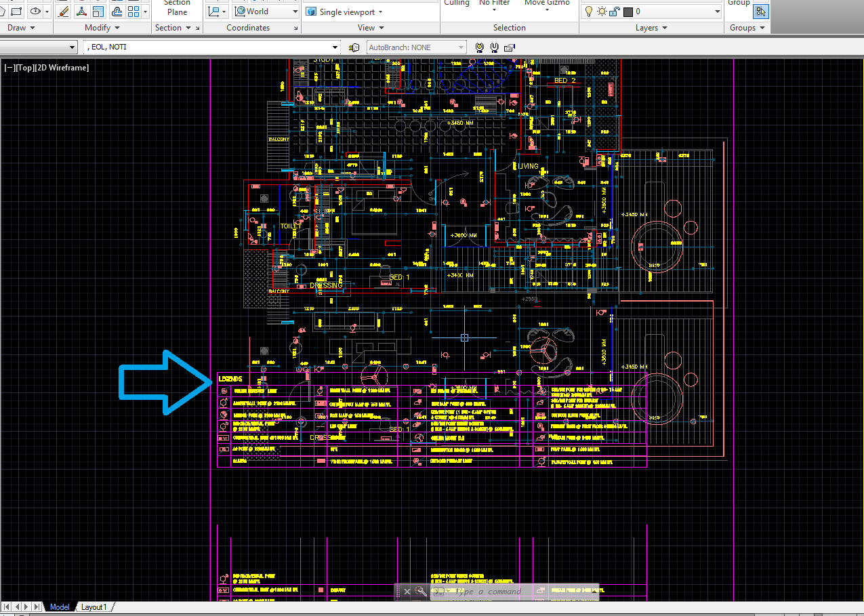Toggle the layer on/off lightbulb icon
Viewport: 864px width, 616px height.
tap(589, 12)
